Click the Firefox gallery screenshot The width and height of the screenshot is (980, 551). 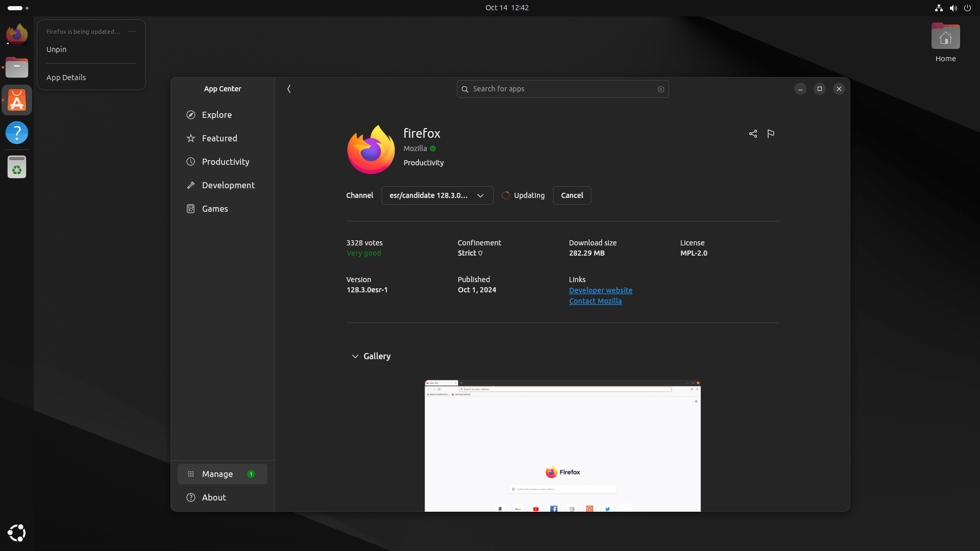point(562,445)
